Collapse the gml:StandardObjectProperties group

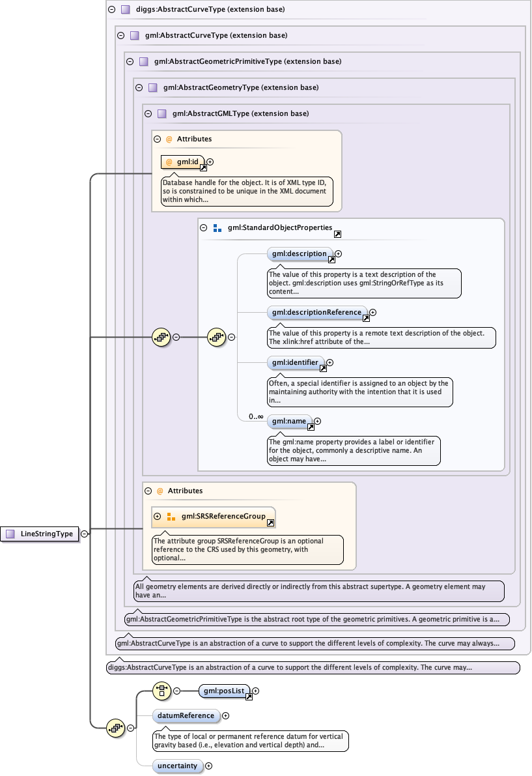tap(204, 228)
